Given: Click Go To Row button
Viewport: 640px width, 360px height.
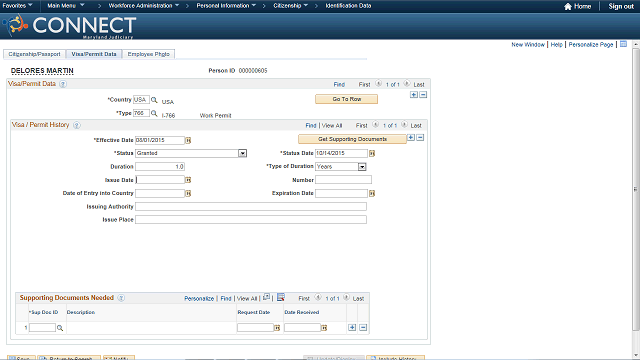Looking at the screenshot, I should coord(347,99).
